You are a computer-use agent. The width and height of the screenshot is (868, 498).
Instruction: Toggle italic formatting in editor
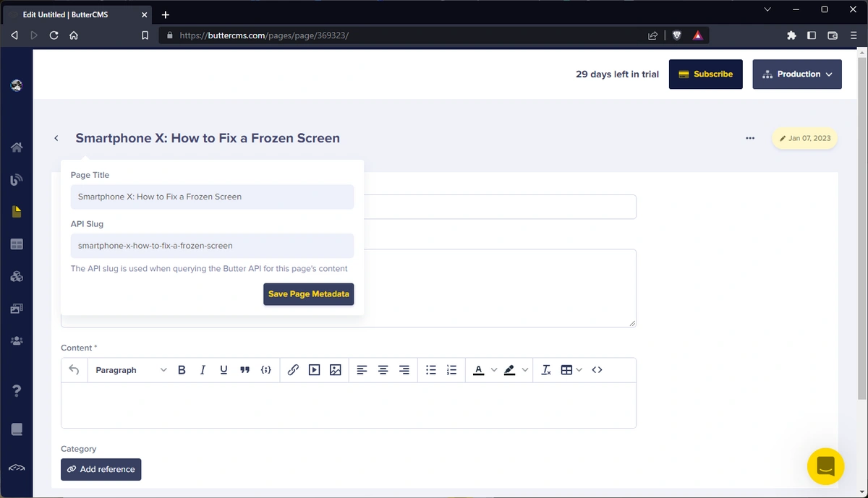tap(203, 370)
